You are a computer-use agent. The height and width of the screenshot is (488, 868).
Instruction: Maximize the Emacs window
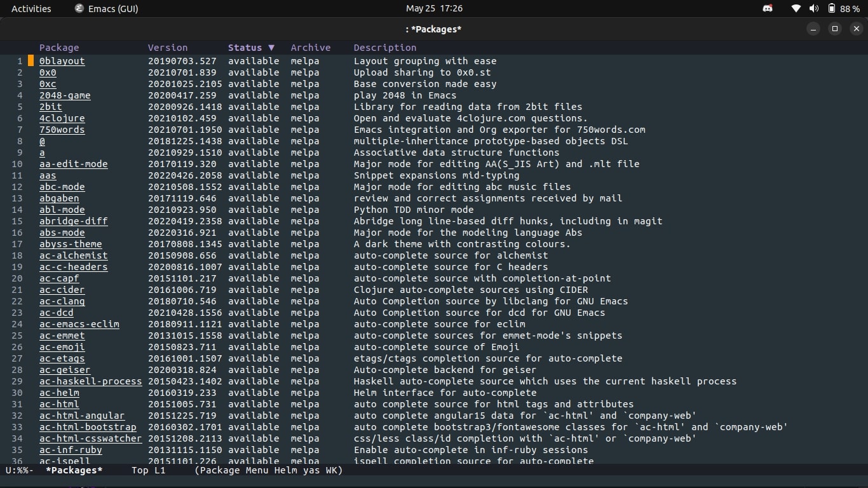(x=834, y=29)
